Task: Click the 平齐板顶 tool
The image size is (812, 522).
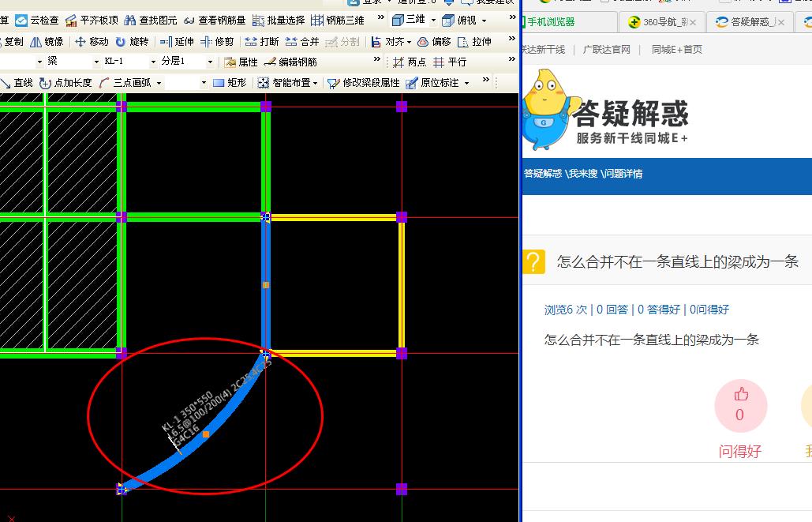Action: pos(92,21)
